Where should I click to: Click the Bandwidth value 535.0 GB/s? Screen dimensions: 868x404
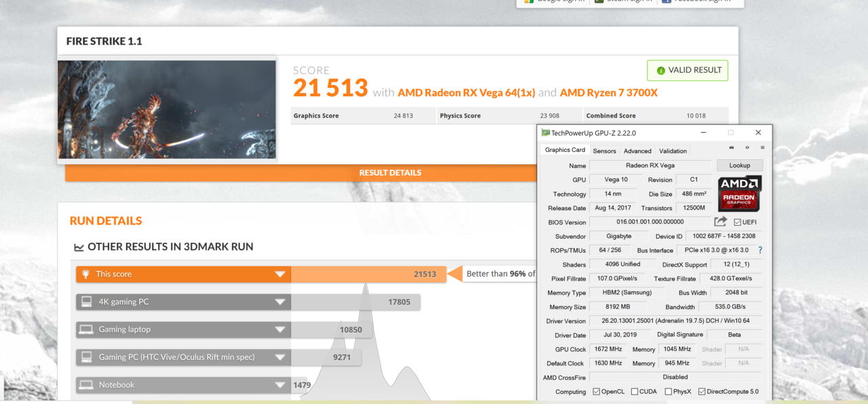[x=730, y=307]
